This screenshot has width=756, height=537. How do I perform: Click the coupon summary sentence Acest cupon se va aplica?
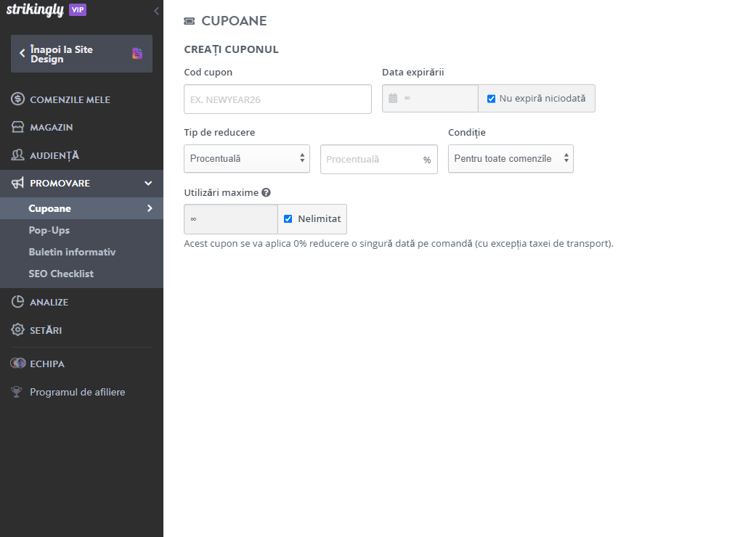[x=399, y=244]
